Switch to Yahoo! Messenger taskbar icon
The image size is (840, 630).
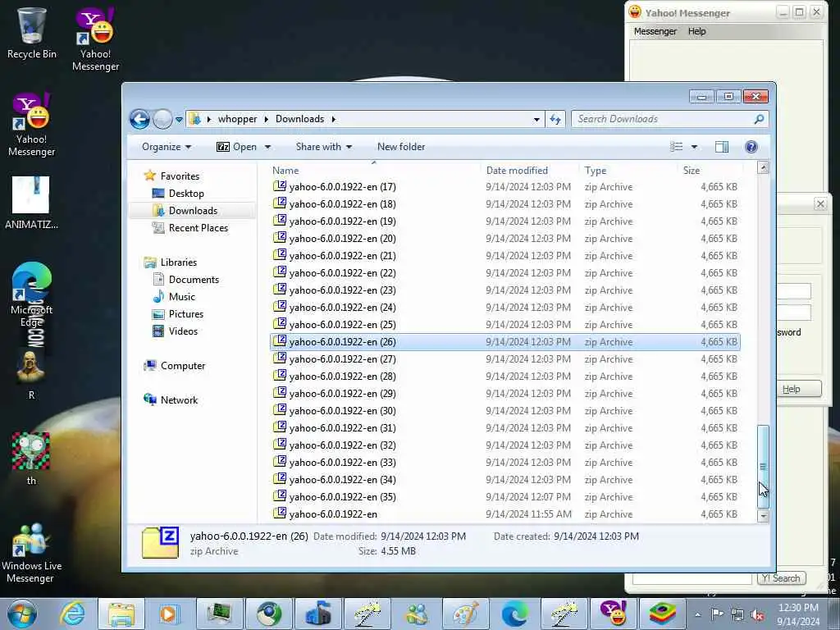click(x=613, y=614)
